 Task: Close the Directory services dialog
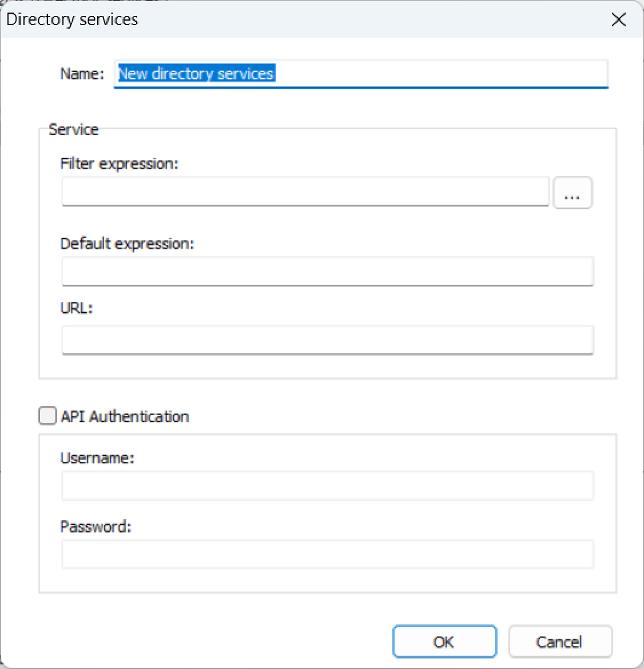pos(618,19)
